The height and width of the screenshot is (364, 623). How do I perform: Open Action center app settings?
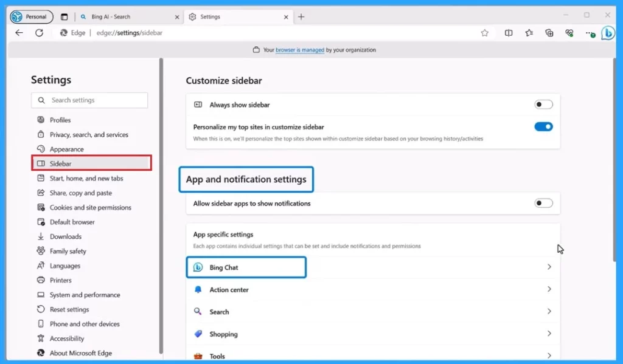click(373, 289)
